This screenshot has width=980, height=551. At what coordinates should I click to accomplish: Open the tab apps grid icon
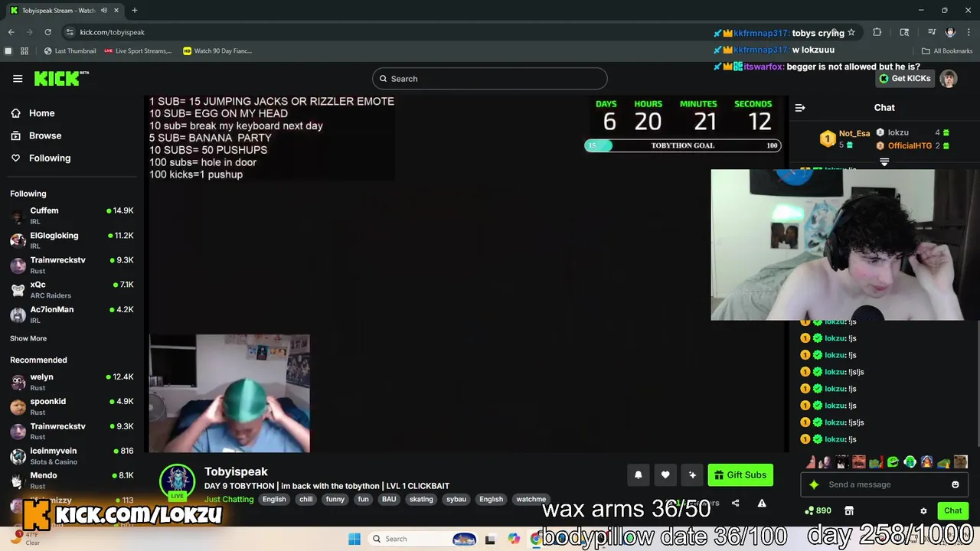tap(24, 51)
